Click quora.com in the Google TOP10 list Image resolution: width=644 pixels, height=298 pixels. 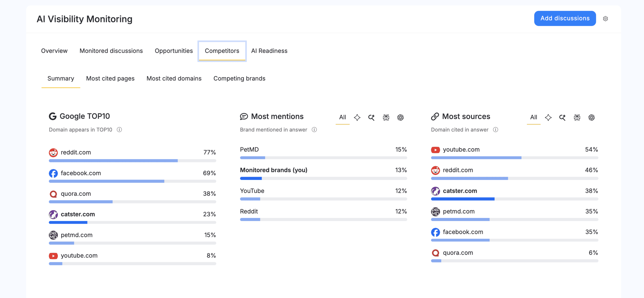tap(76, 194)
